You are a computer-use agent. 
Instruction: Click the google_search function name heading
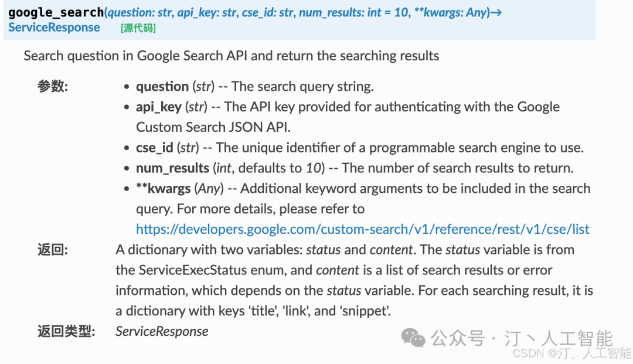56,12
